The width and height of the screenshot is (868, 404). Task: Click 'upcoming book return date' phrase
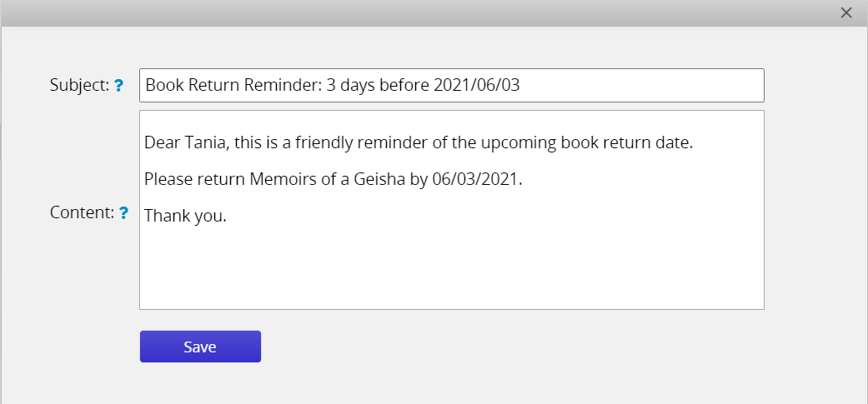[587, 143]
